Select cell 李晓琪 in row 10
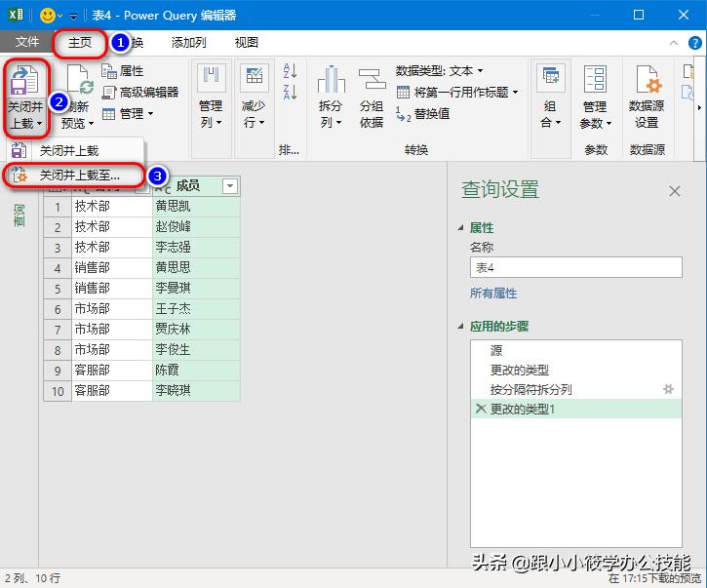 197,391
